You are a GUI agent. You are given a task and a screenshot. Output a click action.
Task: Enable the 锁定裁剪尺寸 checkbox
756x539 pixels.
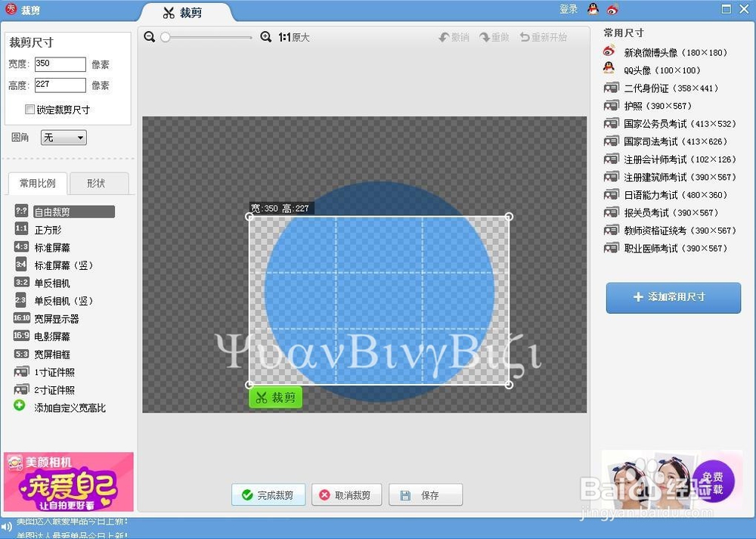pyautogui.click(x=30, y=110)
